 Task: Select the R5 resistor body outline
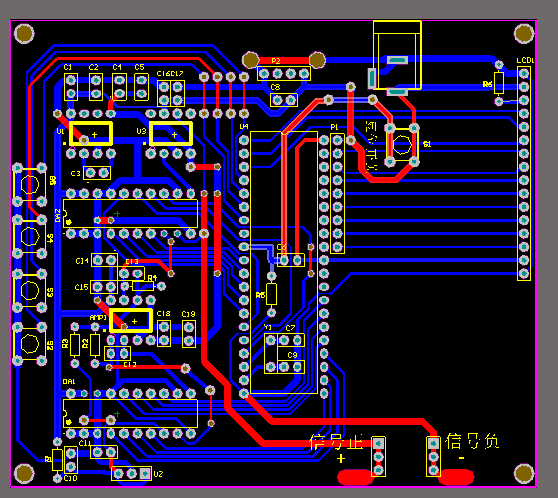coord(272,294)
